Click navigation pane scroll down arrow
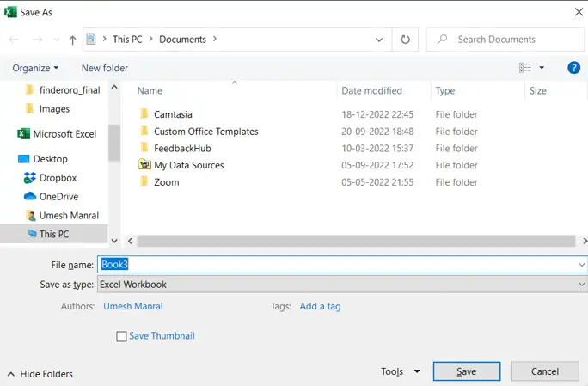 (x=114, y=241)
